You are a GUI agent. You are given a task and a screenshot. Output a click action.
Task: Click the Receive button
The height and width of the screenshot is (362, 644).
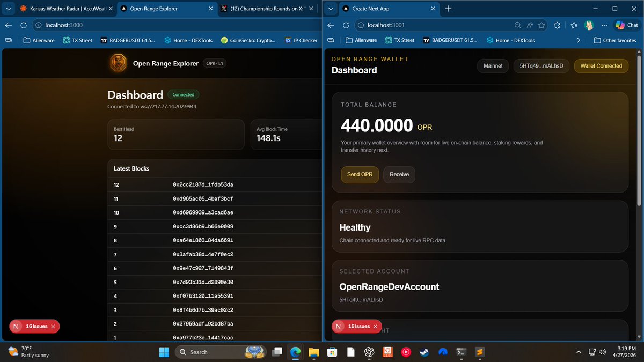(399, 174)
